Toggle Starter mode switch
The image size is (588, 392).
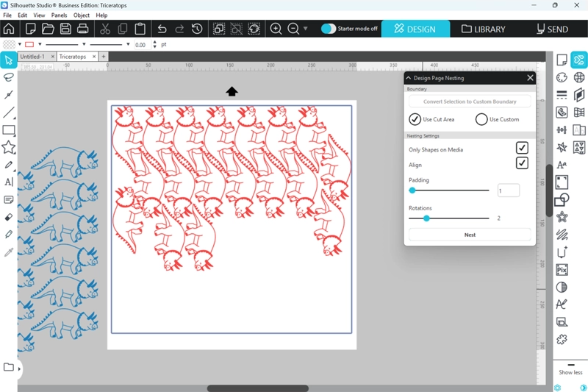pos(329,29)
